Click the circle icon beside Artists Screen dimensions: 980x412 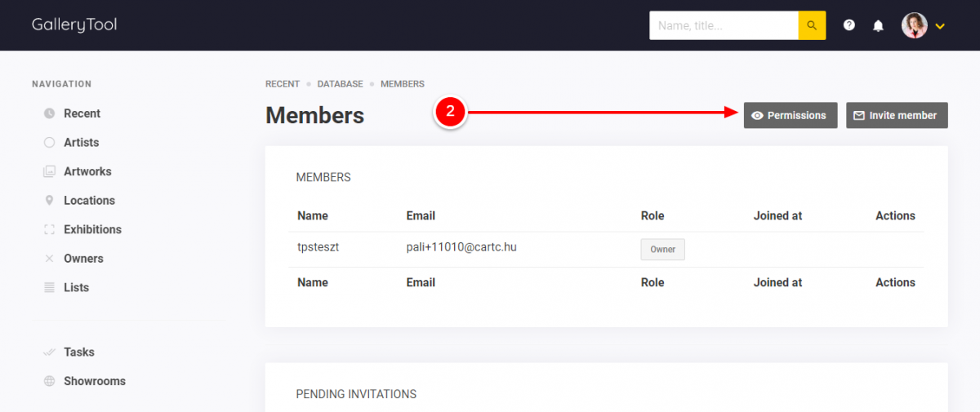(x=49, y=142)
